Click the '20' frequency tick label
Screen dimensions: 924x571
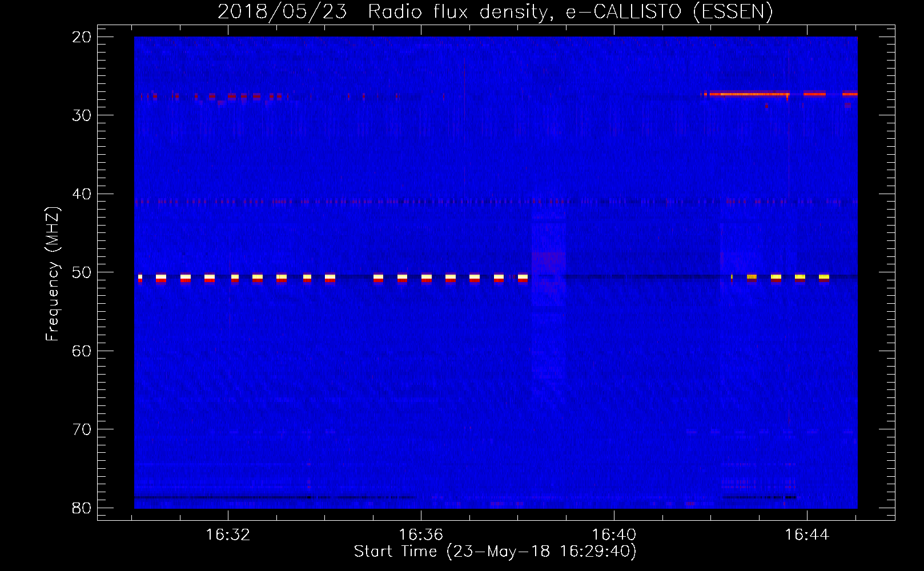coord(82,37)
